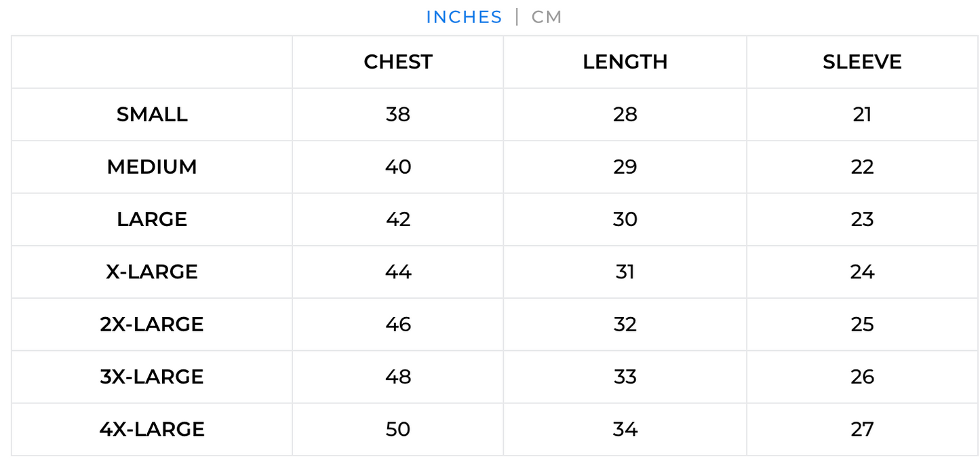980x463 pixels.
Task: Click the 2X-LARGE length value 32
Action: (x=625, y=325)
